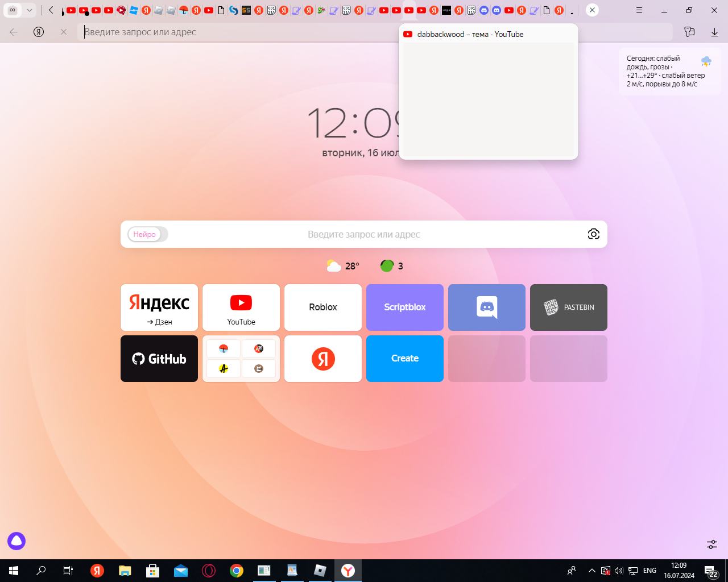Show hidden system tray icons
The width and height of the screenshot is (728, 582).
[591, 571]
